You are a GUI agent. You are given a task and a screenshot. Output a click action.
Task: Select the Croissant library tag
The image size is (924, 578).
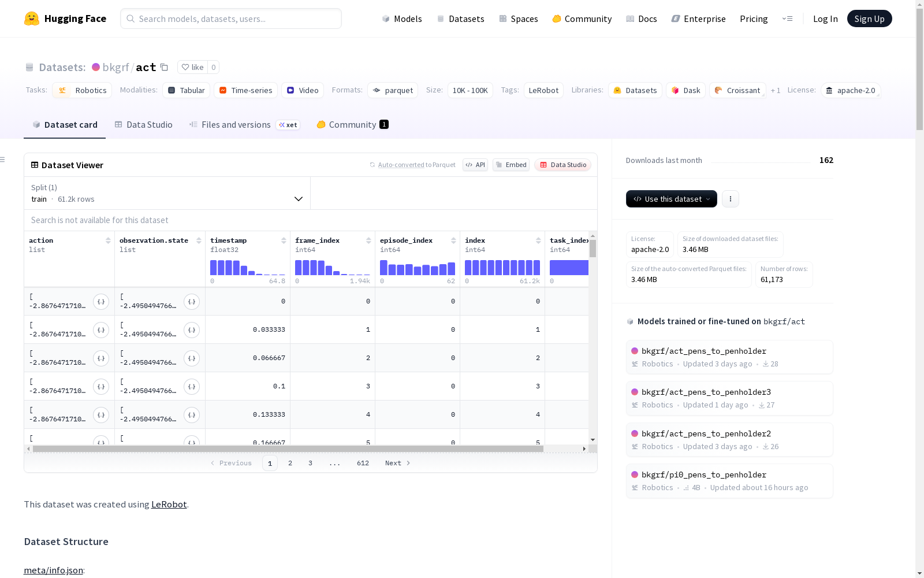(x=737, y=90)
